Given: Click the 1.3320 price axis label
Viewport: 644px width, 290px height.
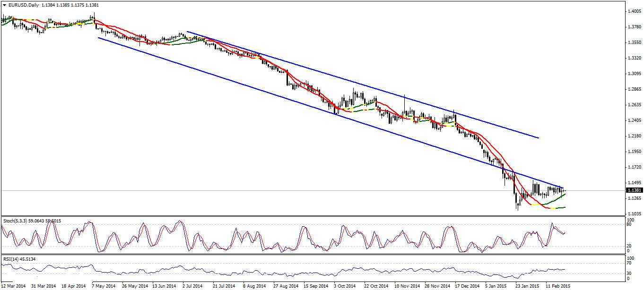Looking at the screenshot, I should click(x=634, y=58).
